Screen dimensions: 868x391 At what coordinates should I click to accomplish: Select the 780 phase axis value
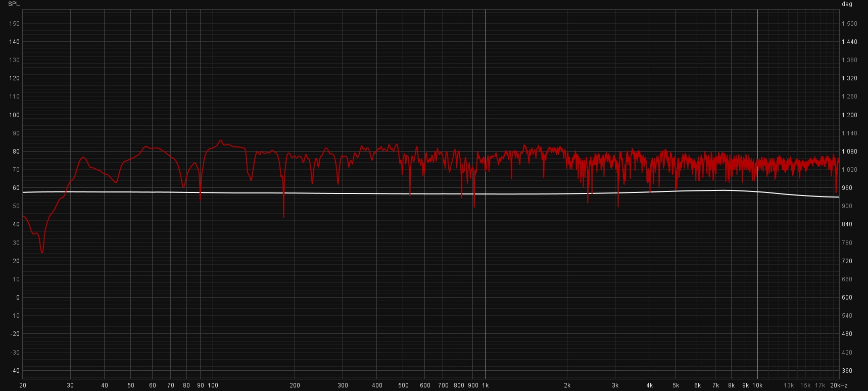point(847,243)
